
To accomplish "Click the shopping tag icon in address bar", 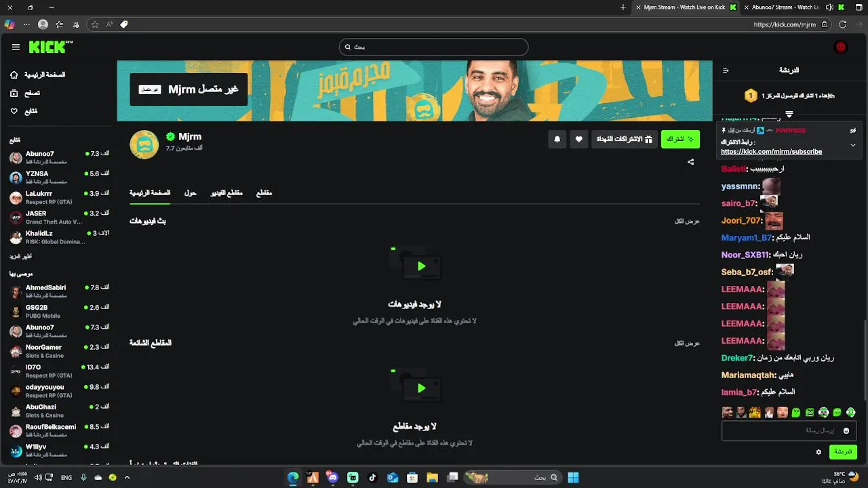I will pos(124,24).
